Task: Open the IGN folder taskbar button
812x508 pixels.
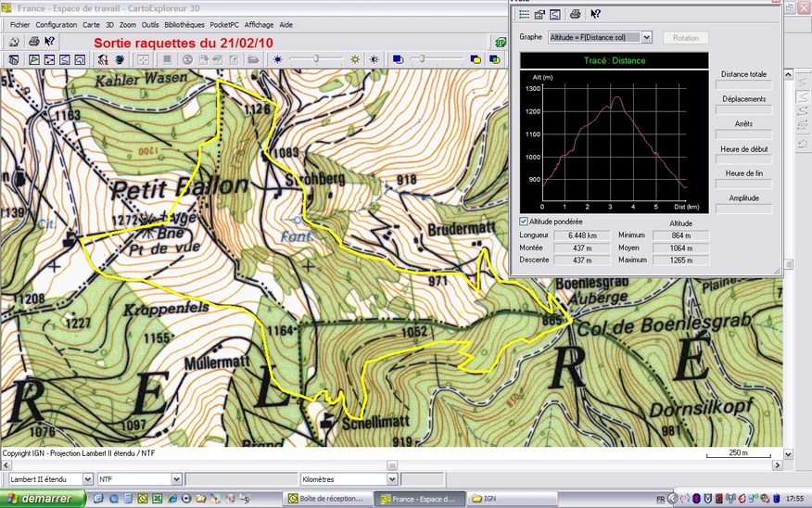Action: [x=513, y=499]
